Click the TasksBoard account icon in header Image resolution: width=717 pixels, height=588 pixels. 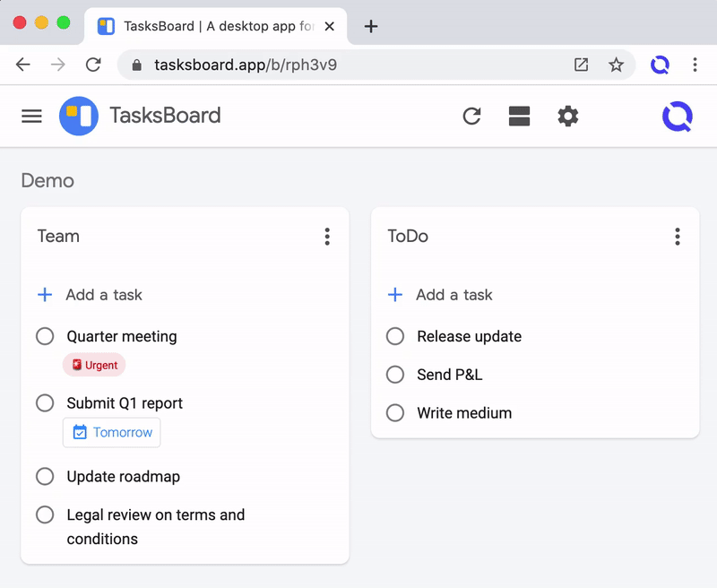pos(677,117)
